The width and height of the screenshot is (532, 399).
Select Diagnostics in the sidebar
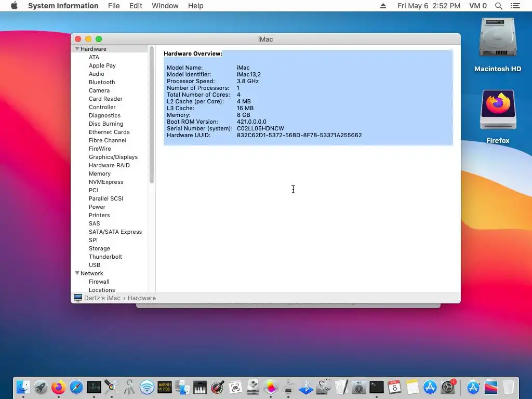click(x=104, y=115)
